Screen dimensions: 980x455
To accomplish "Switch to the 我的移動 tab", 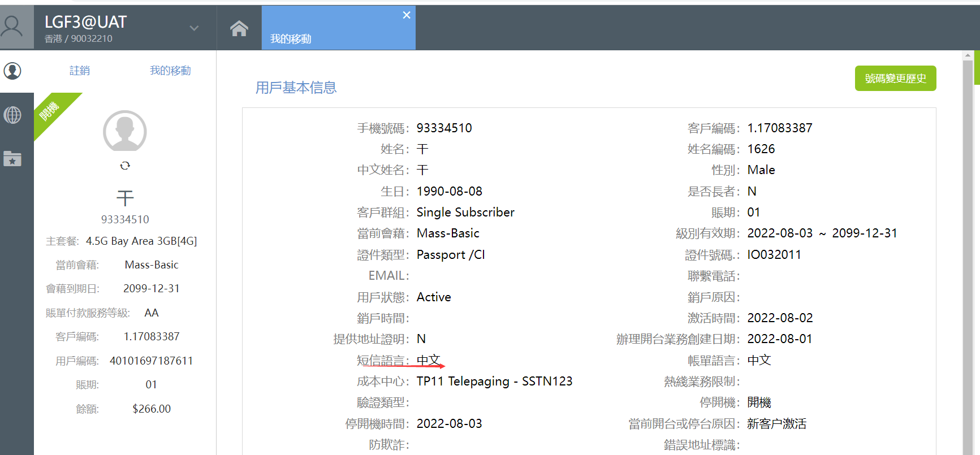I will point(338,28).
